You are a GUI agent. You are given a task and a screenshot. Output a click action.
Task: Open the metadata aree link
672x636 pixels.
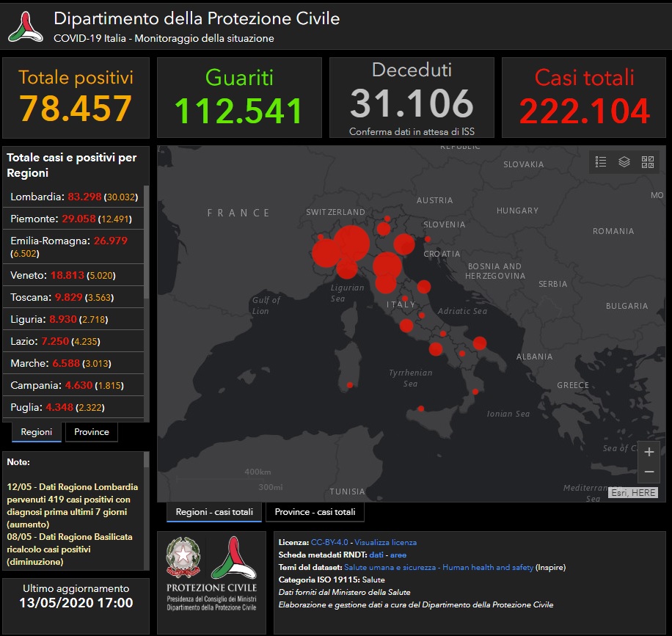398,555
